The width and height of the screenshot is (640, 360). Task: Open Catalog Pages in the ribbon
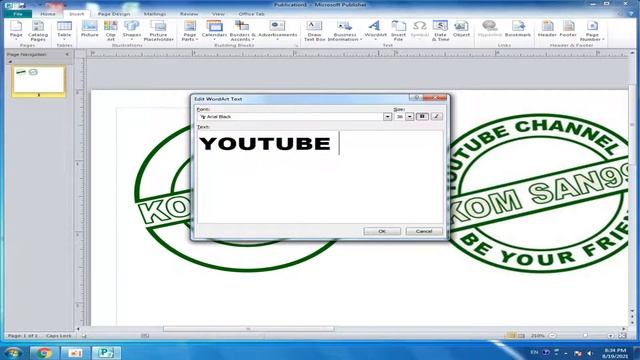(38, 31)
